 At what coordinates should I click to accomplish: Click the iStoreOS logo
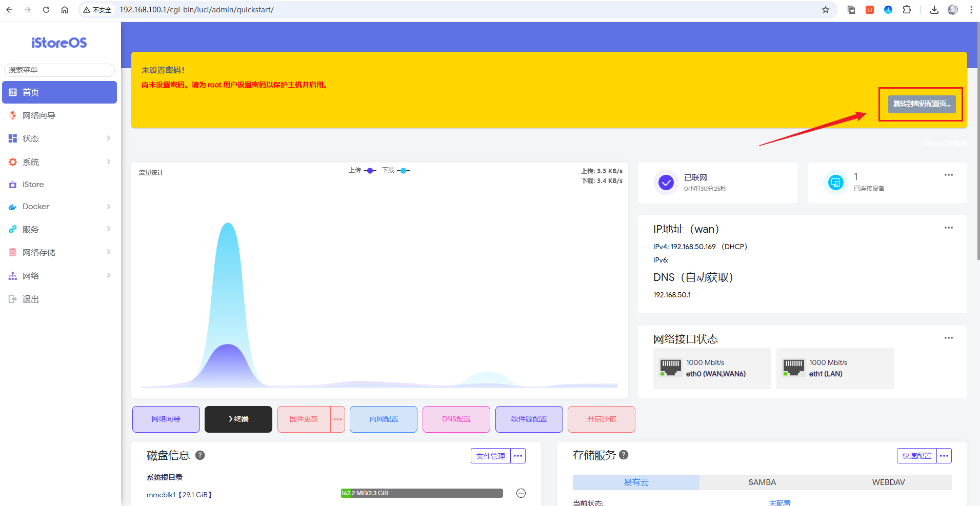point(59,43)
